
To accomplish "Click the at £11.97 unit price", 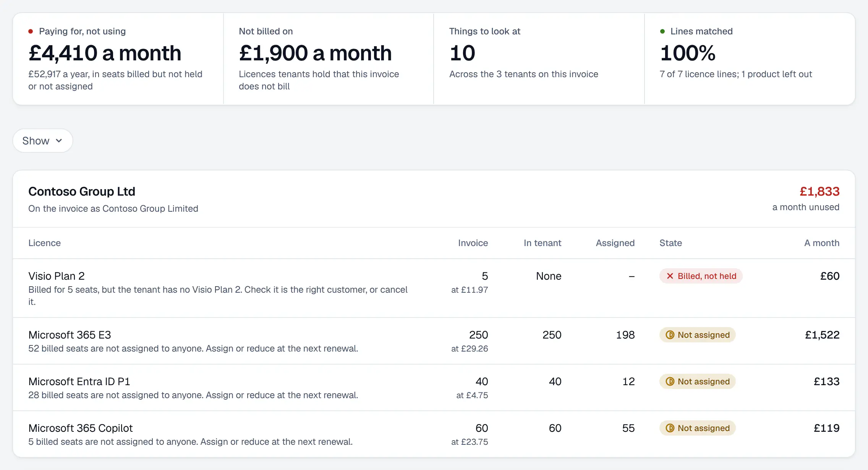I will click(470, 290).
